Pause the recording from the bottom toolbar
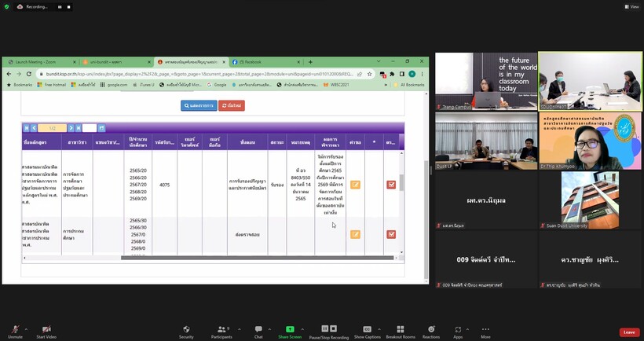644x341 pixels. 324,328
